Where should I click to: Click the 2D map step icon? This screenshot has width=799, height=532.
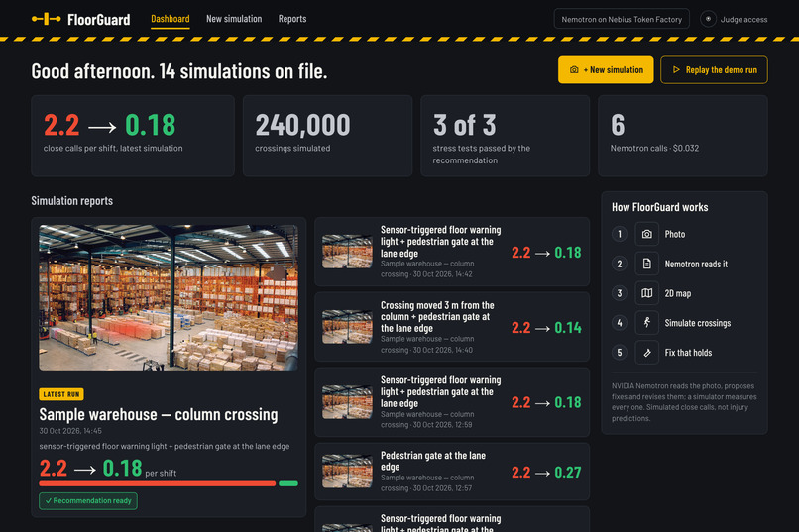(646, 293)
